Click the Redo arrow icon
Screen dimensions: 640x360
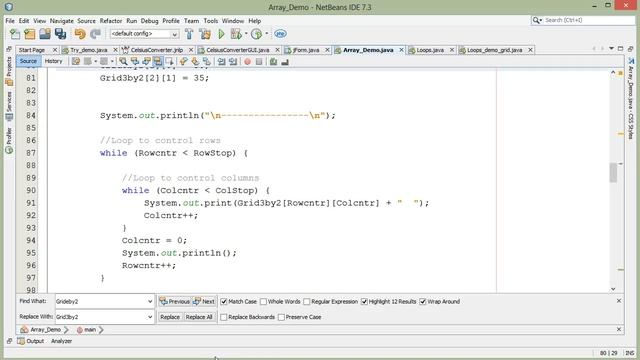[x=95, y=34]
